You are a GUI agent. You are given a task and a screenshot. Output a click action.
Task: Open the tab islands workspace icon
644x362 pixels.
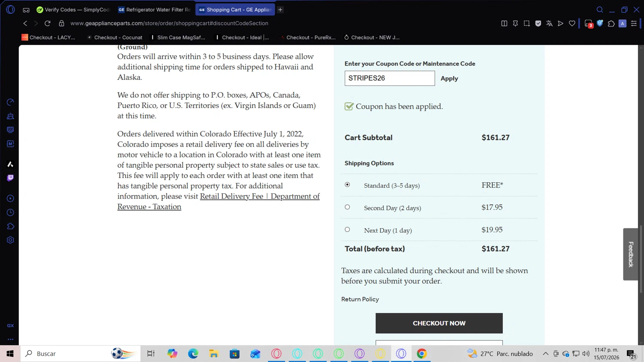[26, 9]
